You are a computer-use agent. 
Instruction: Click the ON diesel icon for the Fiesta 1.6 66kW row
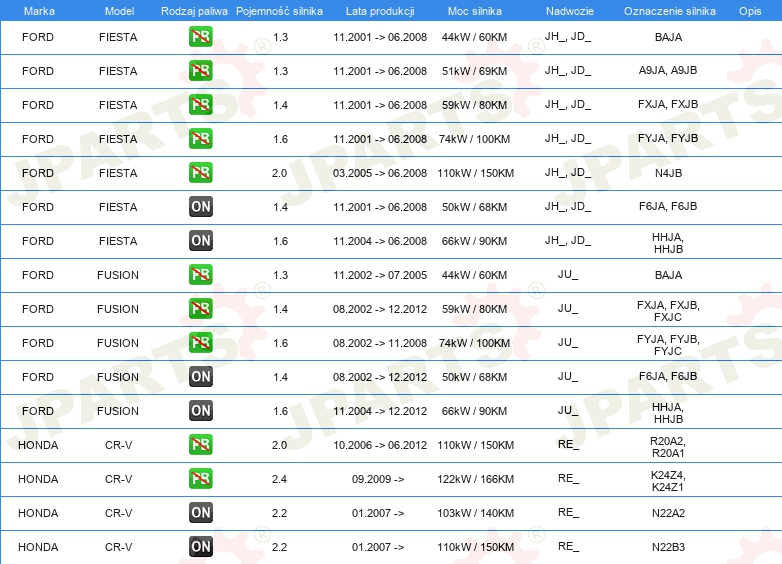tap(201, 241)
